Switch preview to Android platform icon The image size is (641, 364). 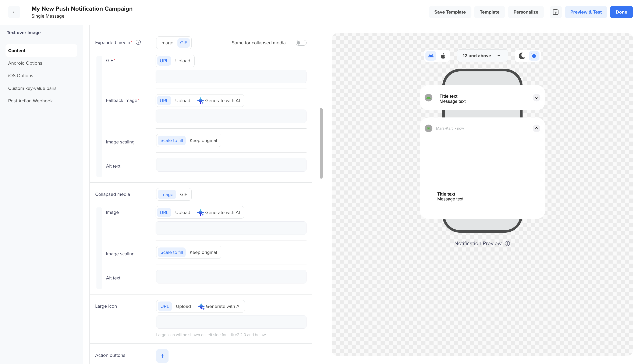[x=431, y=56]
